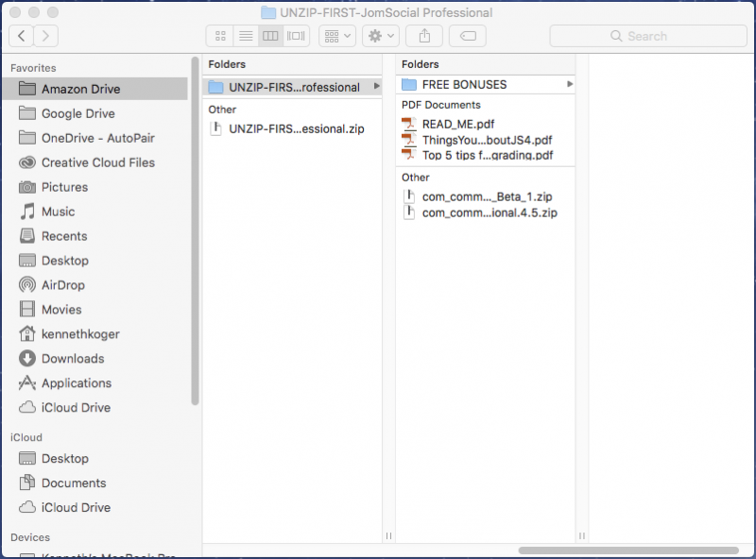Switch to icon view
The height and width of the screenshot is (559, 756).
(x=220, y=36)
